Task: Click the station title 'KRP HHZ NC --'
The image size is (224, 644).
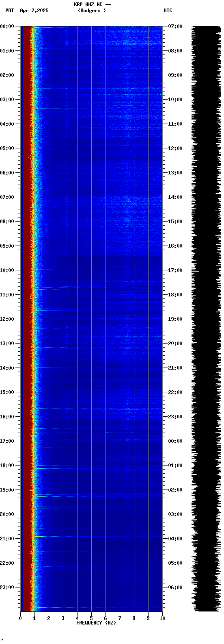Action: [x=93, y=4]
